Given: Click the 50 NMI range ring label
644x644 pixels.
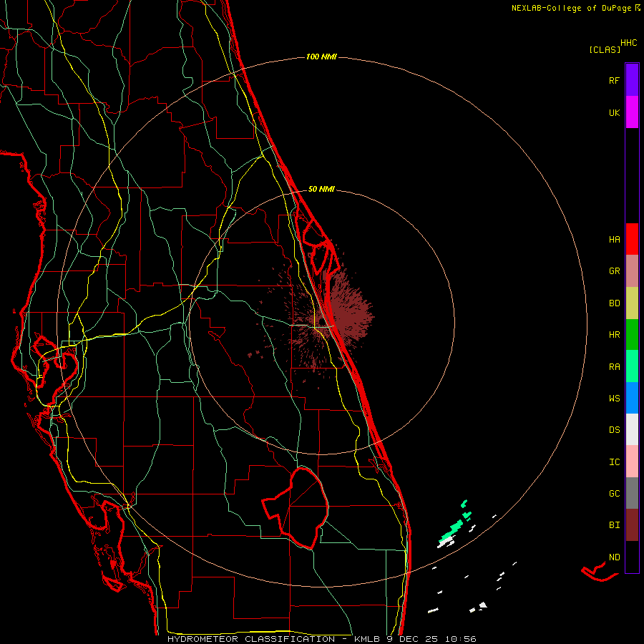Looking at the screenshot, I should point(321,190).
